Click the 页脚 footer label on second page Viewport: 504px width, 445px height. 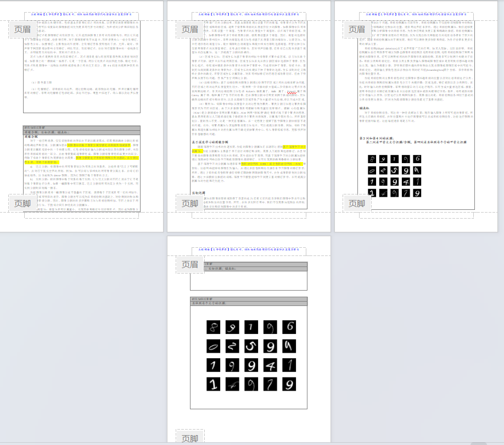(189, 203)
